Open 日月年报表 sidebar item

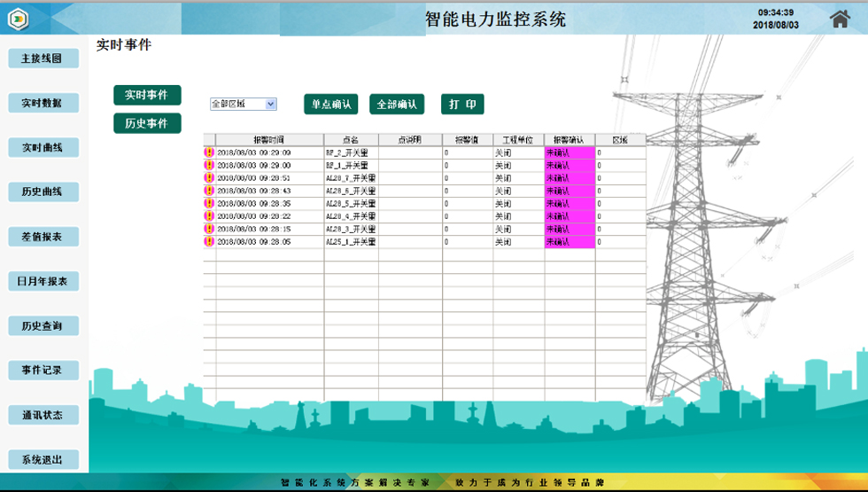(43, 281)
